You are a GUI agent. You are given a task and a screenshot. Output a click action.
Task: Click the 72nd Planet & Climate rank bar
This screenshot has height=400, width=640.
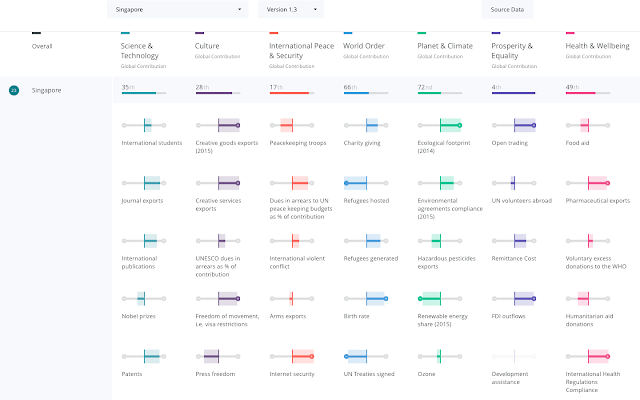click(x=440, y=93)
